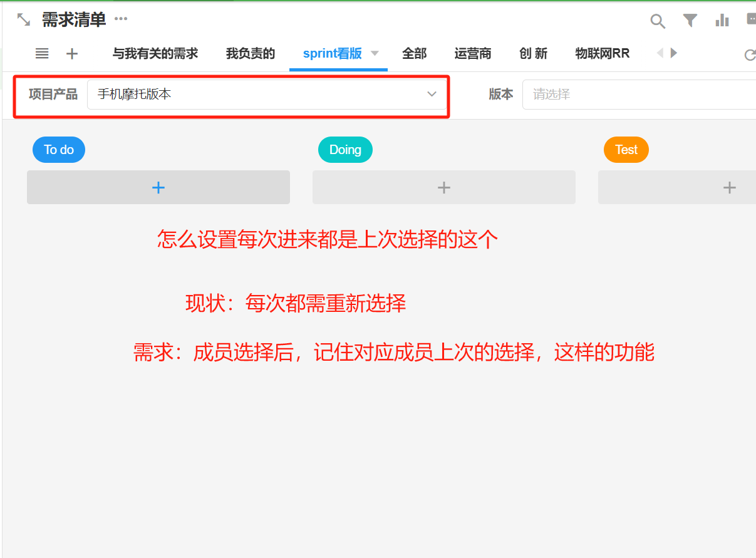The width and height of the screenshot is (756, 558).
Task: Open the 版本 请选择 dropdown
Action: tap(639, 95)
